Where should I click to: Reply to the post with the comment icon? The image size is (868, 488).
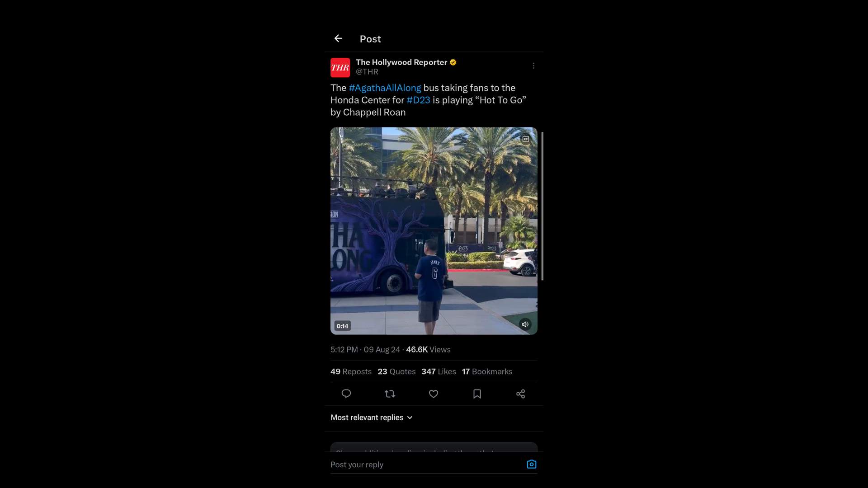pyautogui.click(x=346, y=394)
